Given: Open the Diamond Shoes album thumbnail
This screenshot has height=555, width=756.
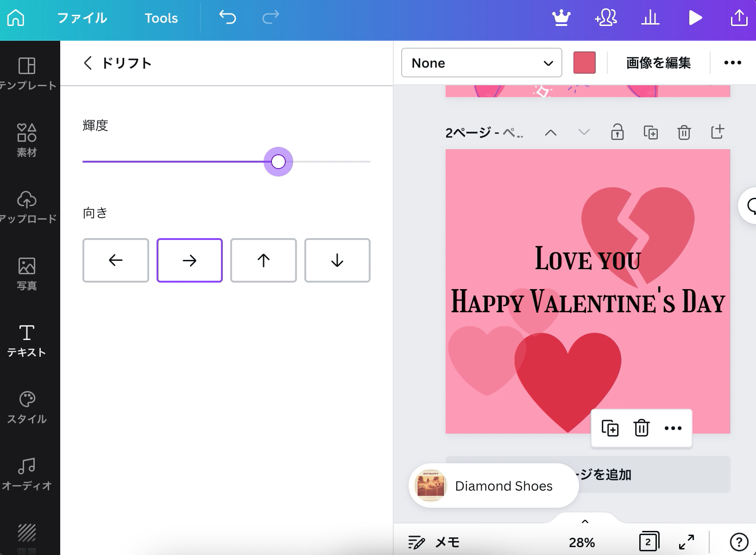Looking at the screenshot, I should click(x=431, y=486).
